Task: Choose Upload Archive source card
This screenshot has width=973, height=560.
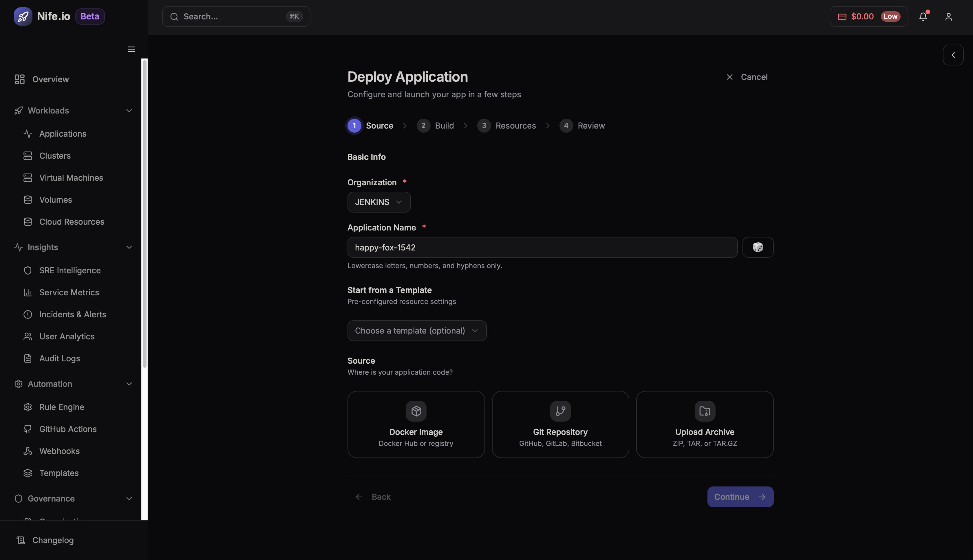Action: pos(705,424)
